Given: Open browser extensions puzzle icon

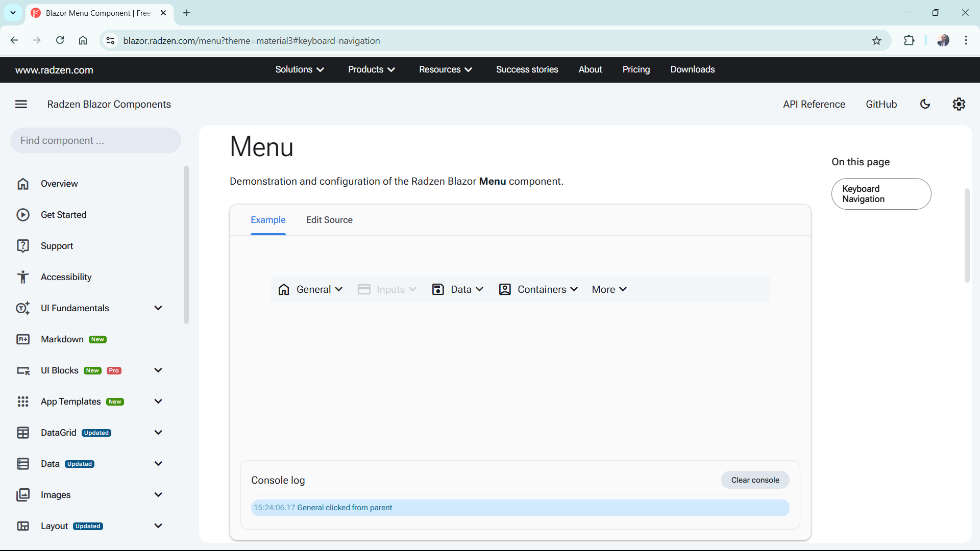Looking at the screenshot, I should [x=909, y=40].
